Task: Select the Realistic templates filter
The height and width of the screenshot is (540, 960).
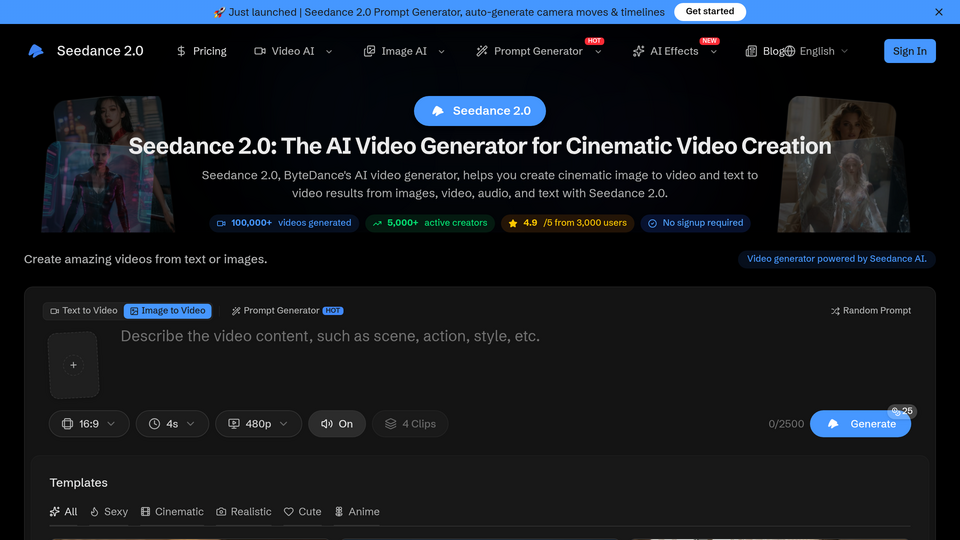Action: [244, 512]
